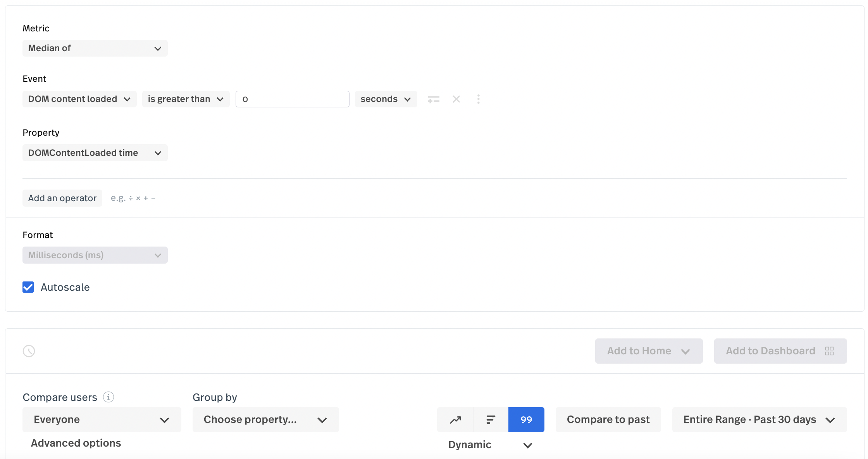Open the seconds unit dropdown
The width and height of the screenshot is (868, 459).
[x=386, y=99]
